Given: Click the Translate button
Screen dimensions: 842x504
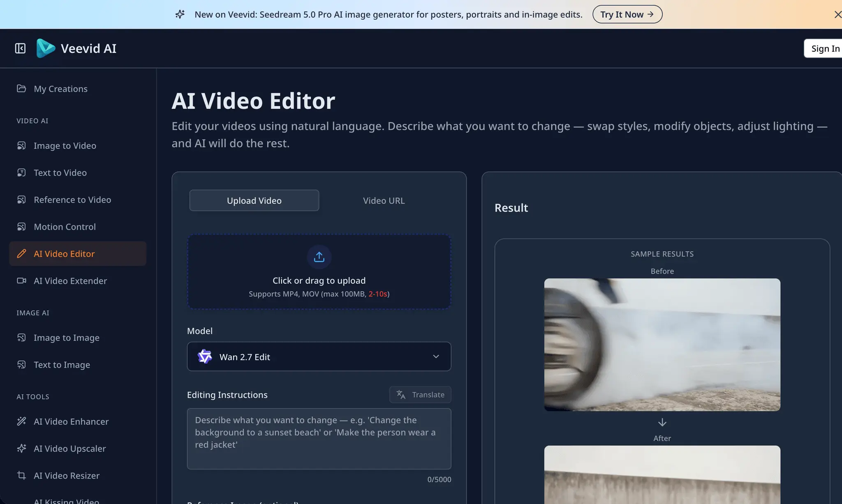Looking at the screenshot, I should point(420,395).
